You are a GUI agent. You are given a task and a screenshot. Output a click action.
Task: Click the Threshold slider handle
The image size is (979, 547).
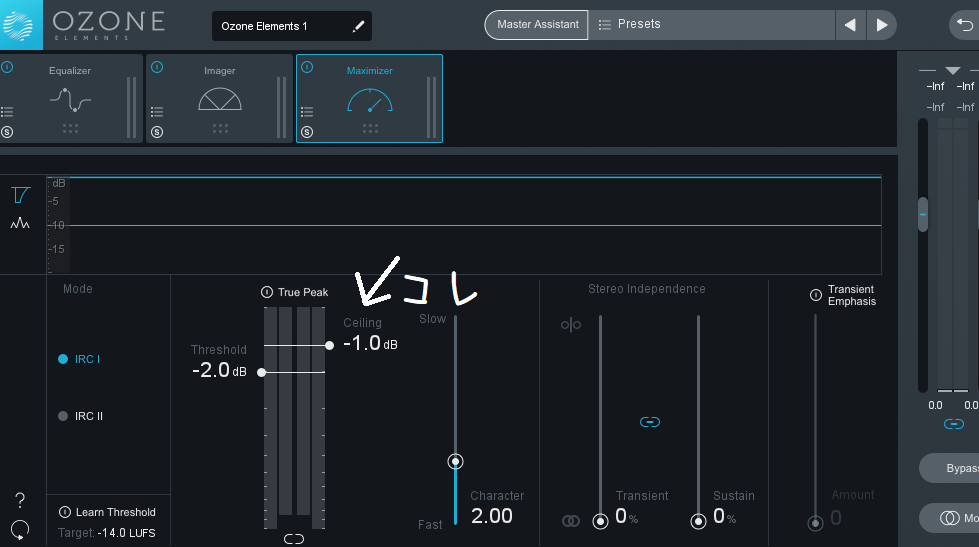(262, 372)
